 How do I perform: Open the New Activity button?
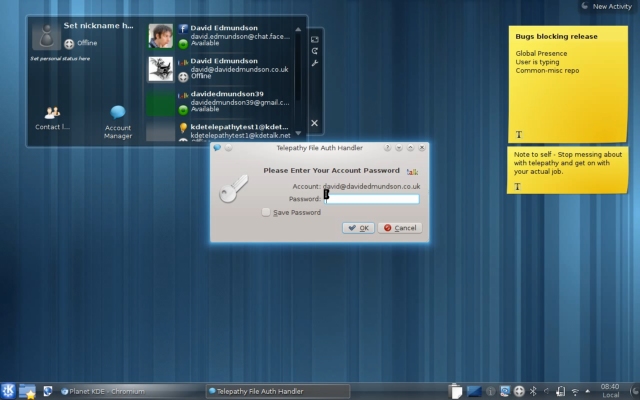point(606,6)
